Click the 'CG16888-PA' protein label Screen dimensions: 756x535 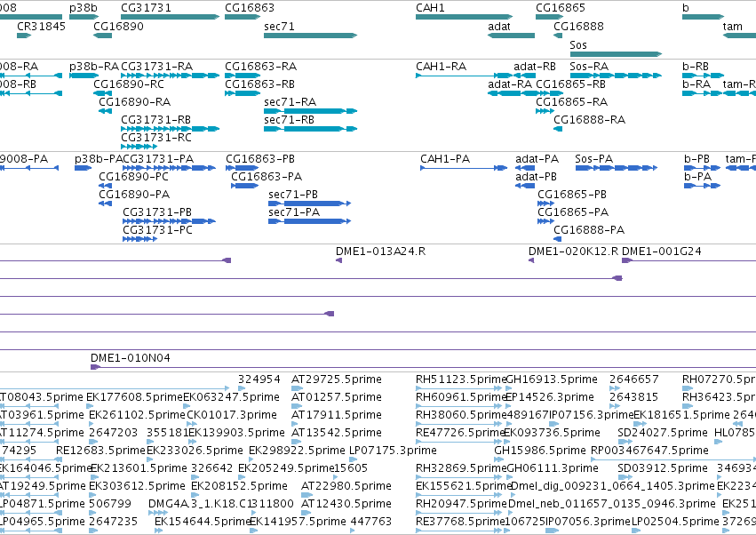click(589, 230)
